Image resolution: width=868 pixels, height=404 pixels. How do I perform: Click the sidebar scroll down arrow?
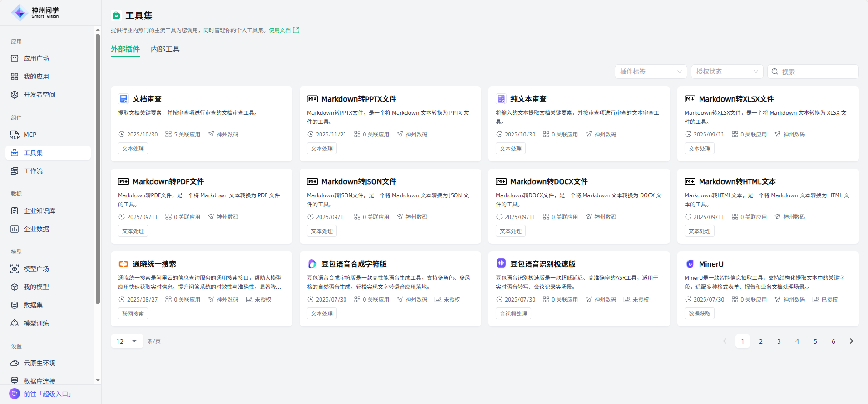(98, 380)
